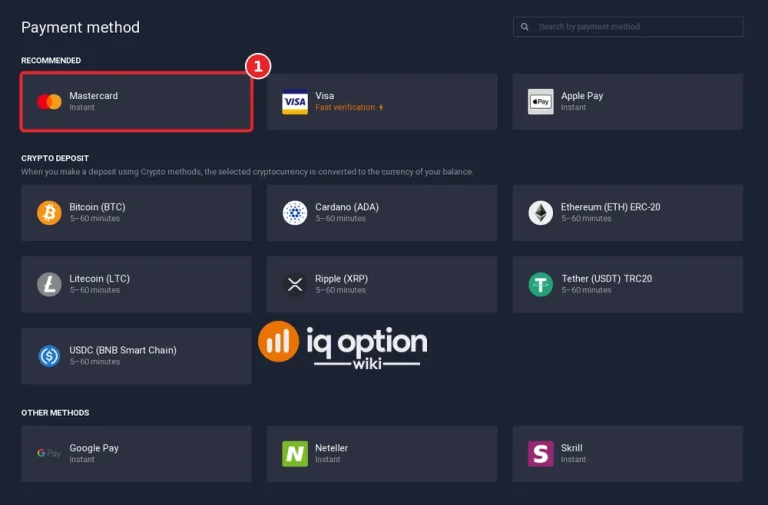Pick the Apple Pay payment label
768x505 pixels.
[582, 96]
